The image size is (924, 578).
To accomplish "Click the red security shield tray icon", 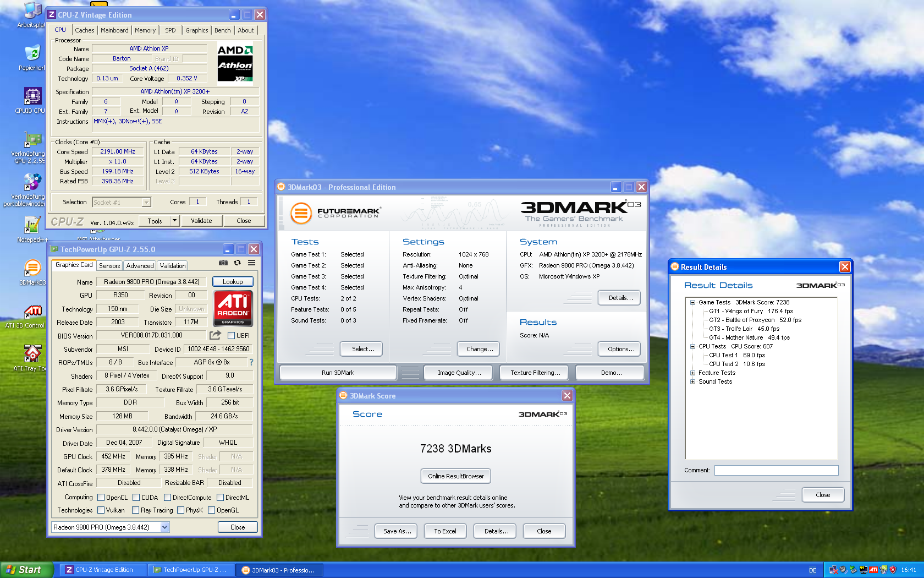I will [x=893, y=570].
